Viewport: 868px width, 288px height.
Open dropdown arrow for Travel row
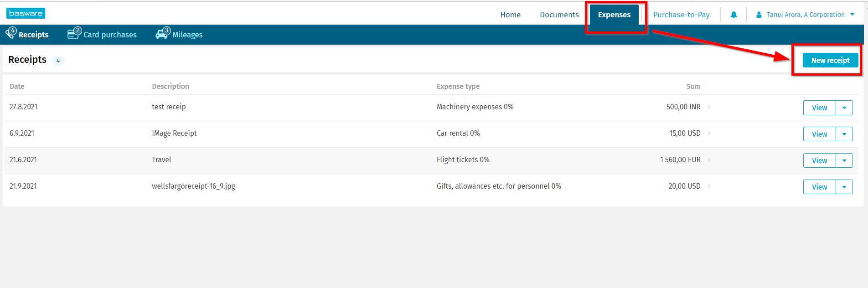[x=844, y=161]
